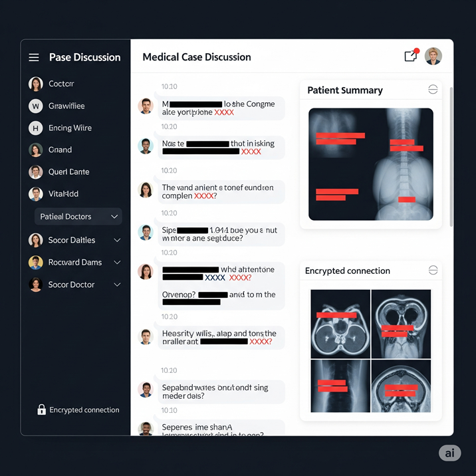Select the H avatar for Encing Wiire
The width and height of the screenshot is (476, 476).
pyautogui.click(x=36, y=128)
